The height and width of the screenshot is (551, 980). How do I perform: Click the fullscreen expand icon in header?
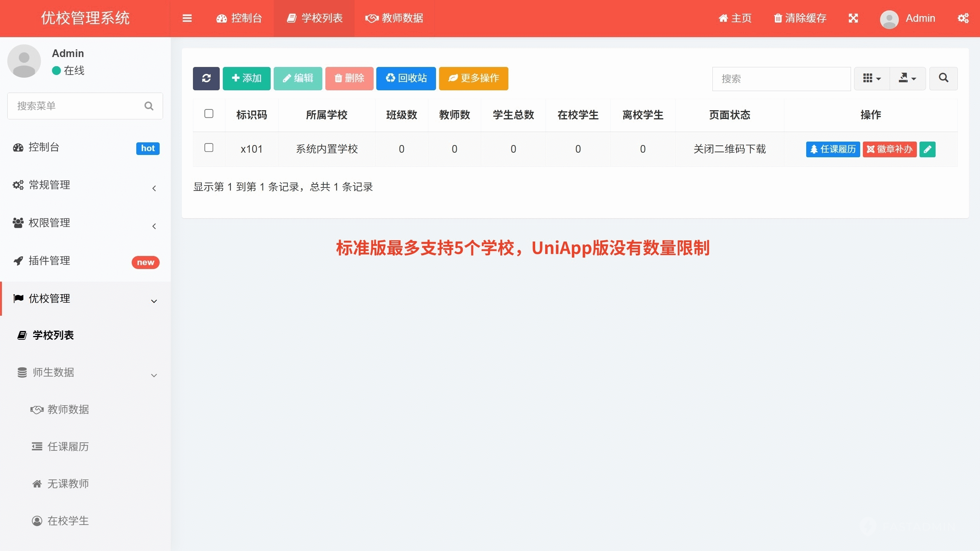click(x=853, y=18)
